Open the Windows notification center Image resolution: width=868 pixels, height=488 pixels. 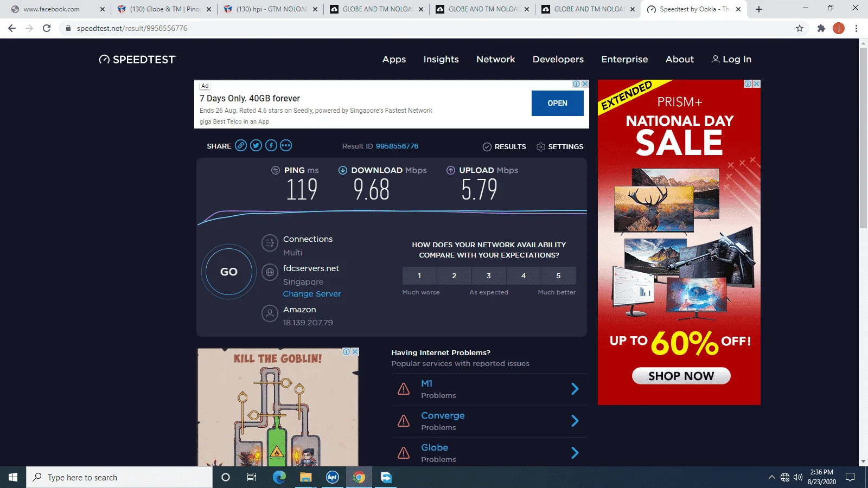coord(850,477)
